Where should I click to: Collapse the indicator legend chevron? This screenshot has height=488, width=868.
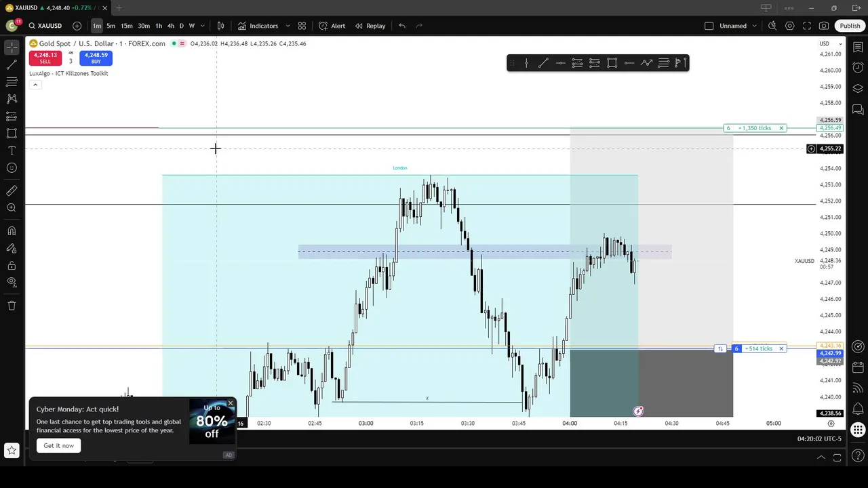click(x=35, y=85)
